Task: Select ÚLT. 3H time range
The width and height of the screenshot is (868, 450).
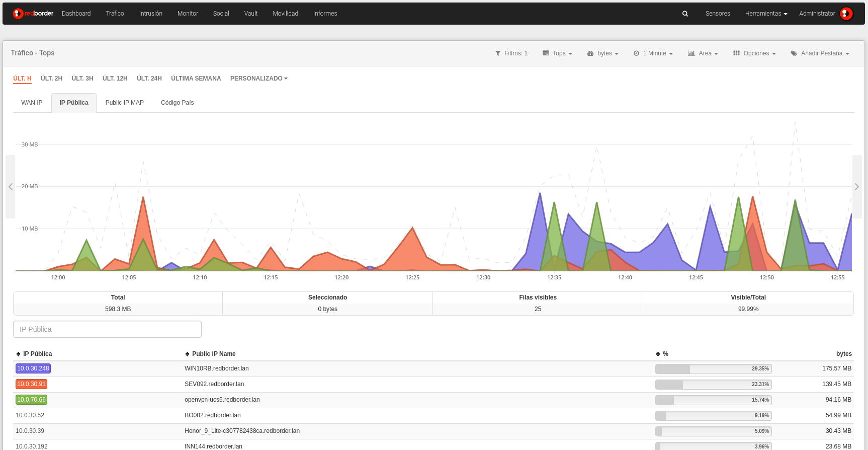Action: pos(82,79)
